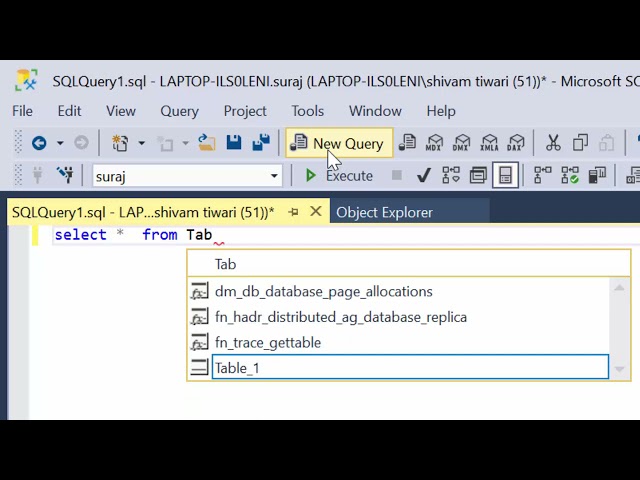
Task: Click the greyed Navigate Forward icon
Action: (x=81, y=143)
